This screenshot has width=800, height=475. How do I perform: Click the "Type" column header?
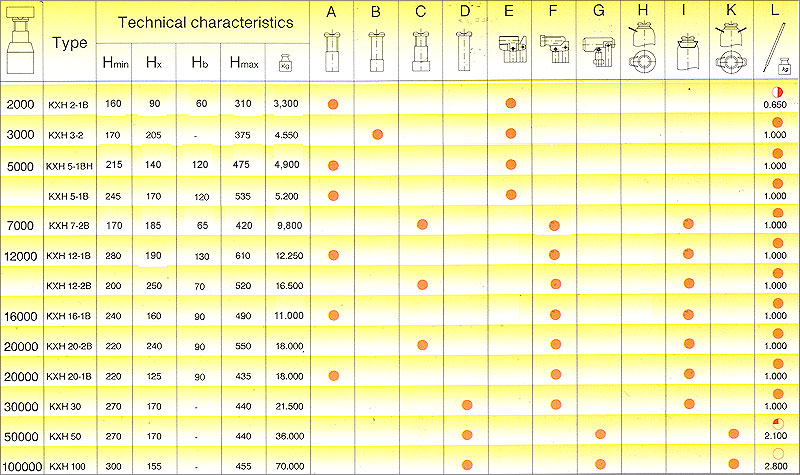click(70, 43)
